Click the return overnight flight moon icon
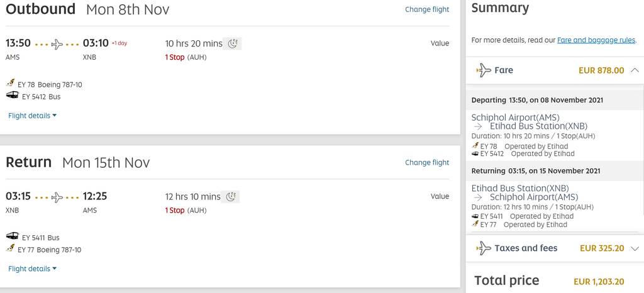644x293 pixels. (230, 197)
